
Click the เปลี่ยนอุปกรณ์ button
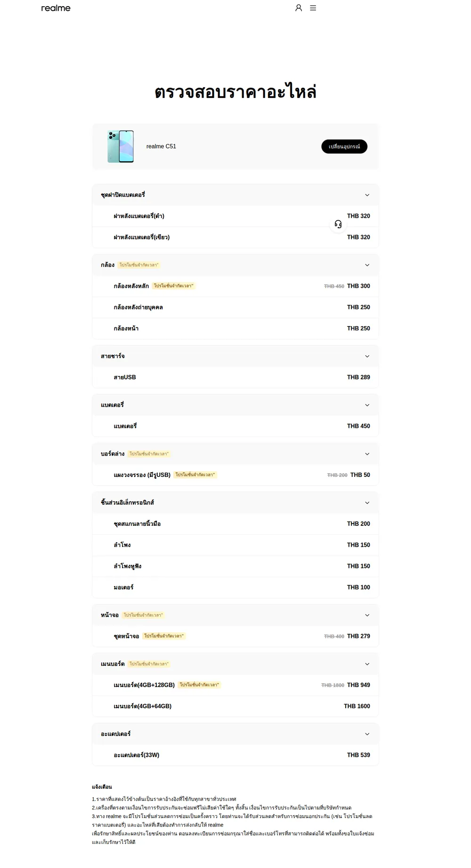[x=344, y=147]
